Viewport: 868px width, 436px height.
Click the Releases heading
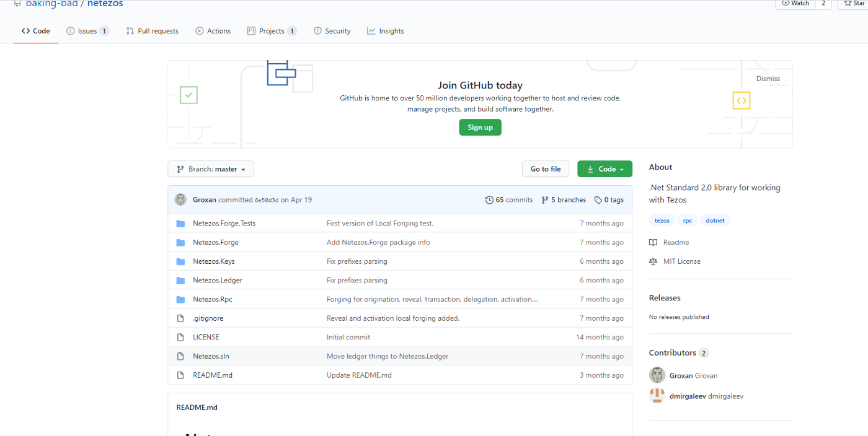tap(665, 298)
